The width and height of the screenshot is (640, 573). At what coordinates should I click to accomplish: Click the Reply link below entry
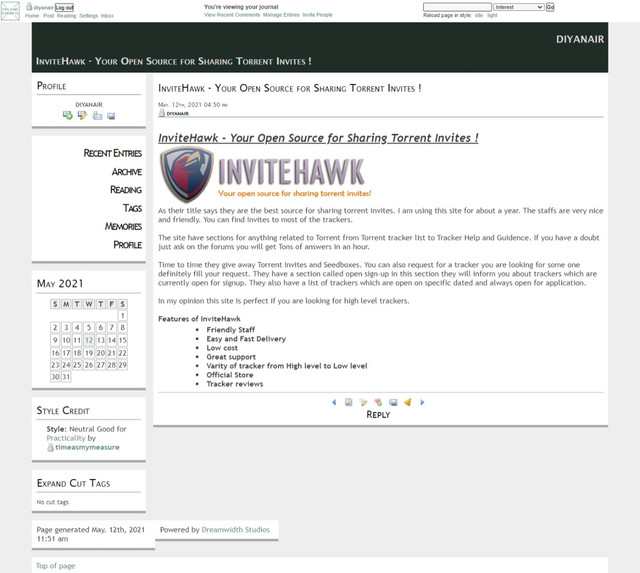tap(378, 415)
